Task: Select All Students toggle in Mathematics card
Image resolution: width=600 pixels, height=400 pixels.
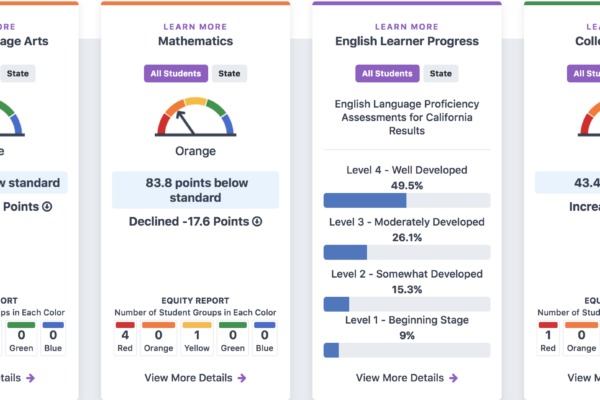Action: pyautogui.click(x=176, y=73)
